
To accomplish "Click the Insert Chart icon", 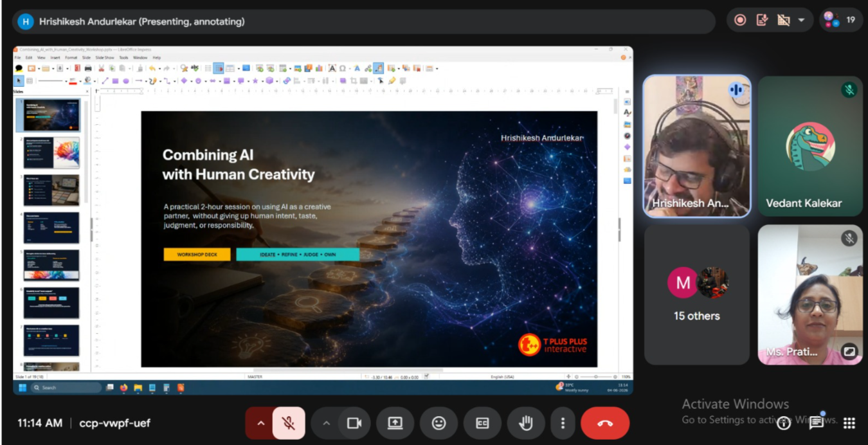I will (319, 68).
